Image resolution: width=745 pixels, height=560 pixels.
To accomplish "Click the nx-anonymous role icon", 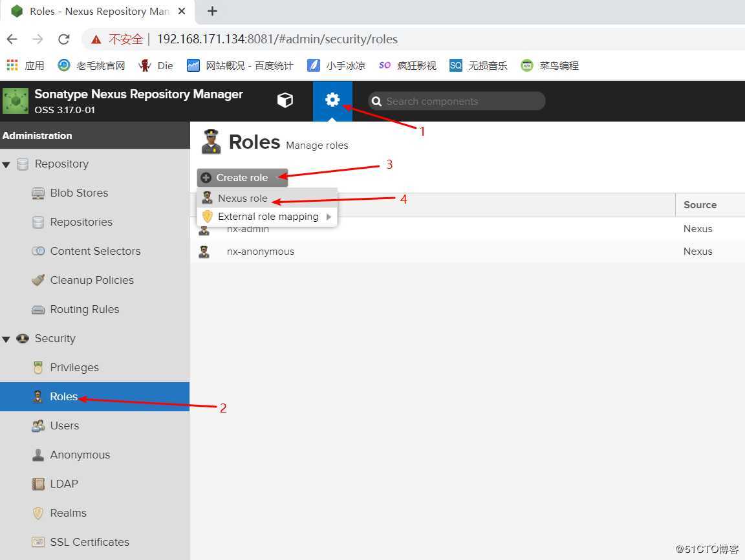I will pos(204,252).
